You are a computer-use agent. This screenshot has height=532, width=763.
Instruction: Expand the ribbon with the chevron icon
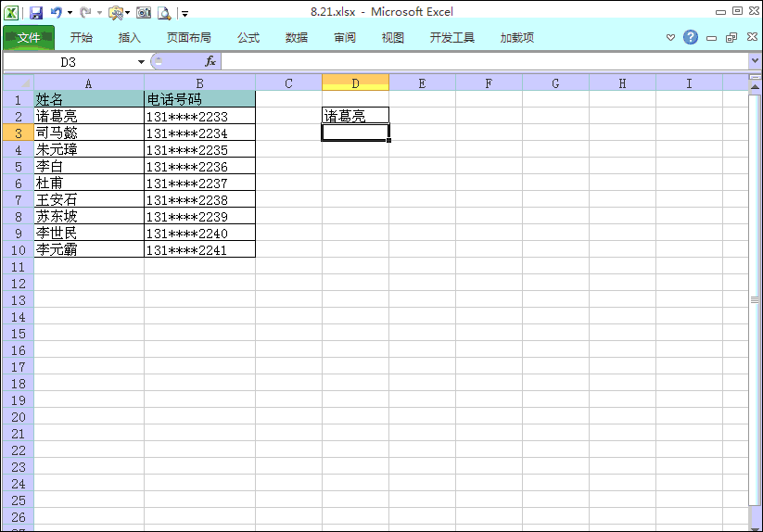670,37
